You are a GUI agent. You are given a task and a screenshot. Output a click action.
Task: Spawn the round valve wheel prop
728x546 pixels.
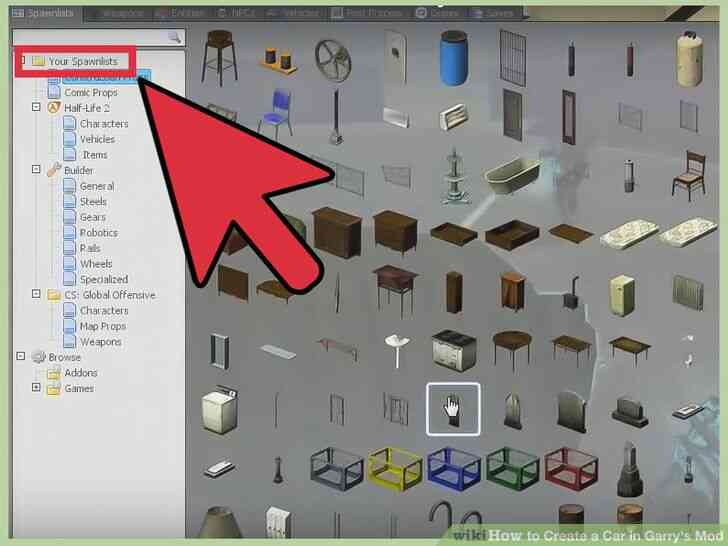(333, 60)
